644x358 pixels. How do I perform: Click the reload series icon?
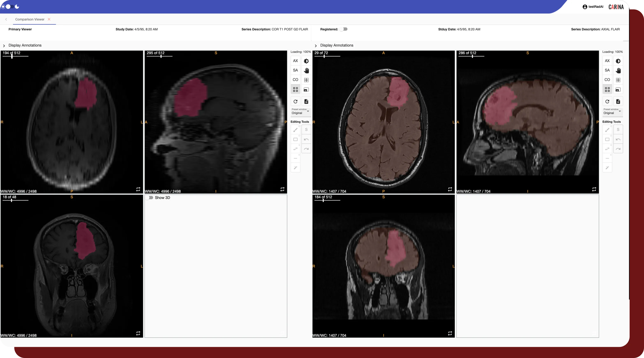click(295, 101)
